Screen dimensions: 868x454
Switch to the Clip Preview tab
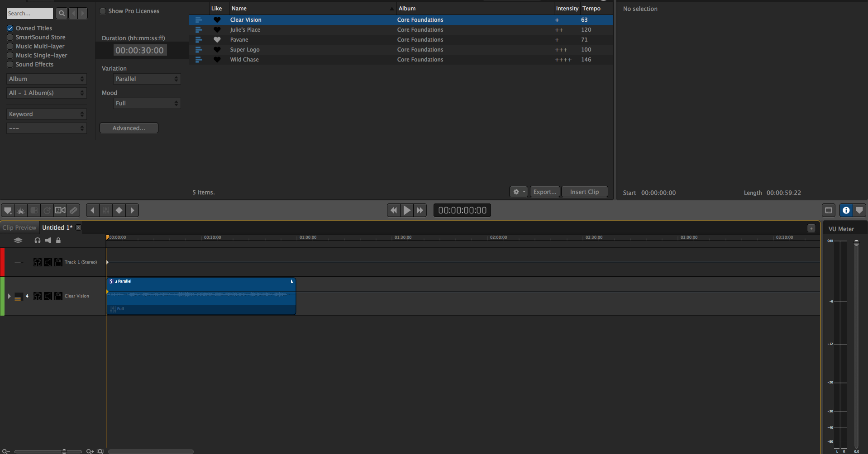click(x=19, y=227)
